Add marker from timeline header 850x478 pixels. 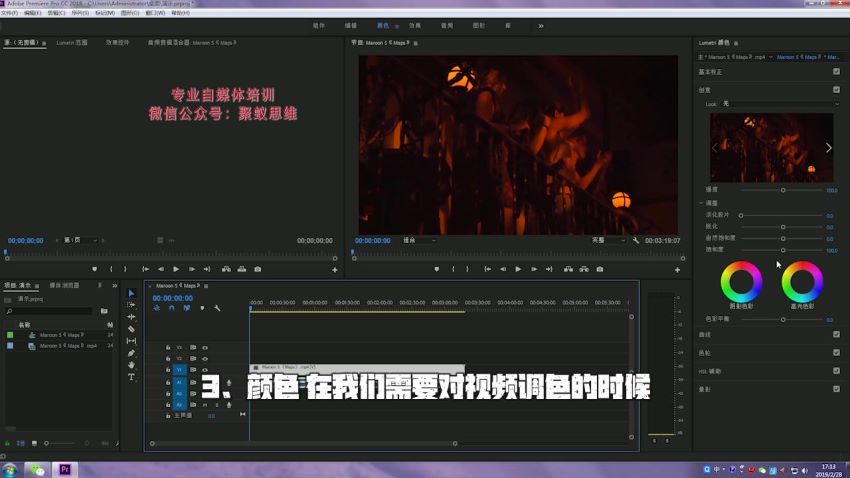[x=202, y=308]
